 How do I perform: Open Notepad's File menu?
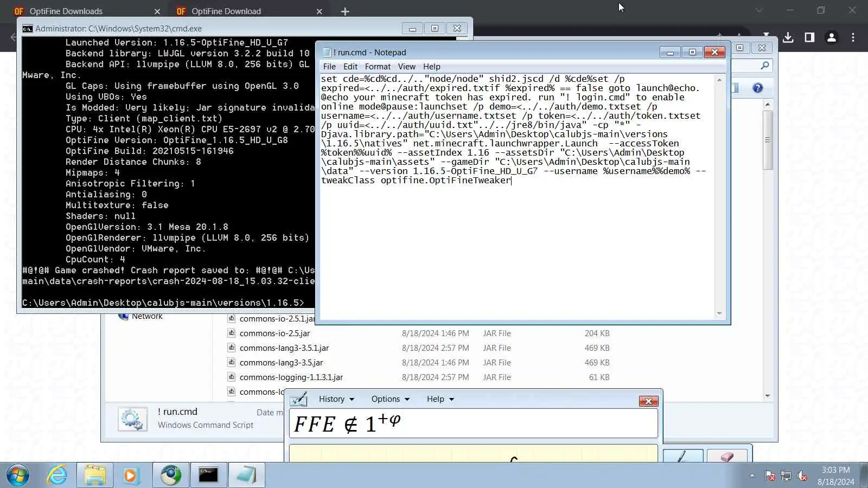[x=329, y=67]
